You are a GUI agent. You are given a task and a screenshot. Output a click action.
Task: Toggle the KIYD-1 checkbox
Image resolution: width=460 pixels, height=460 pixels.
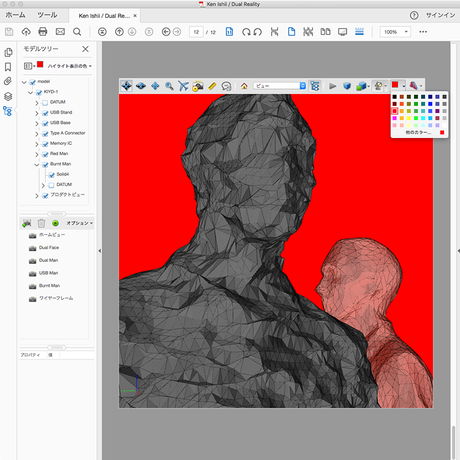pyautogui.click(x=39, y=92)
